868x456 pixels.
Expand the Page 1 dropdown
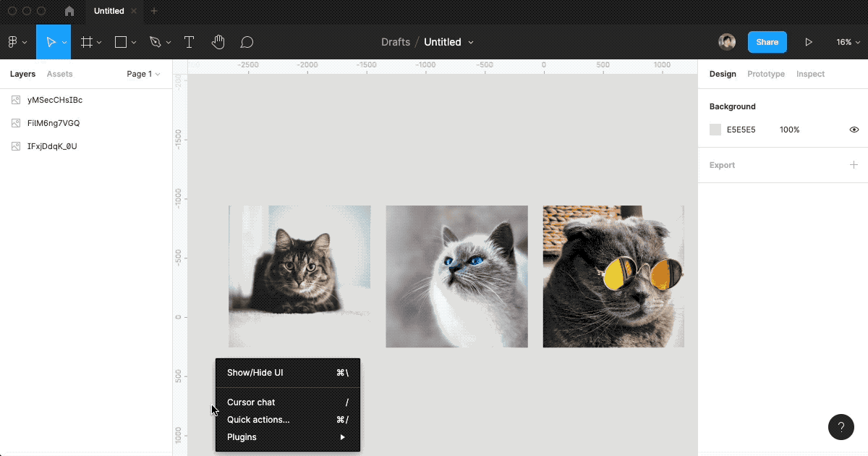(143, 74)
